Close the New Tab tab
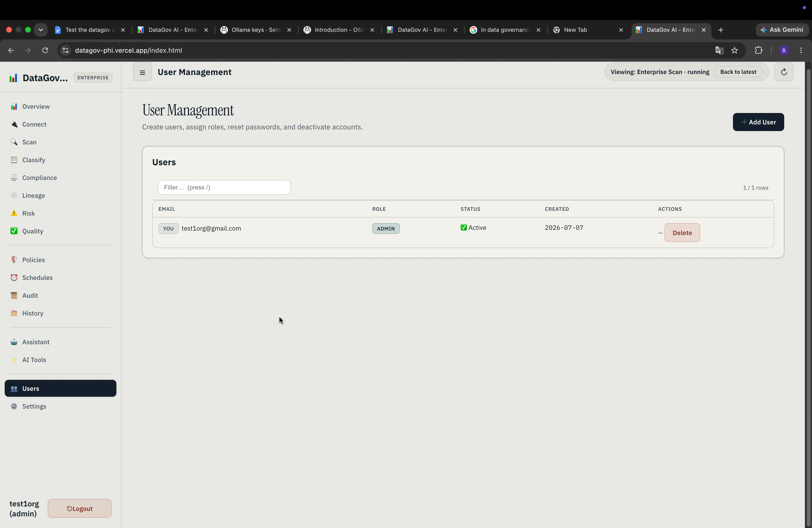Image resolution: width=812 pixels, height=528 pixels. [621, 30]
